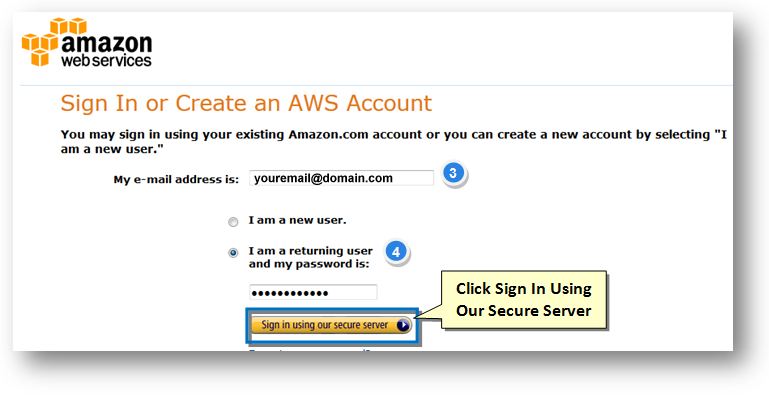Click the 'My e-mail address is:' label
Image resolution: width=769 pixels, height=398 pixels.
[x=176, y=179]
